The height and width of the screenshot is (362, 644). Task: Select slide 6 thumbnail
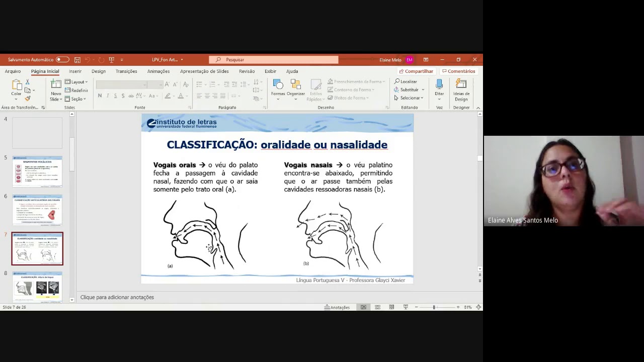coord(37,210)
